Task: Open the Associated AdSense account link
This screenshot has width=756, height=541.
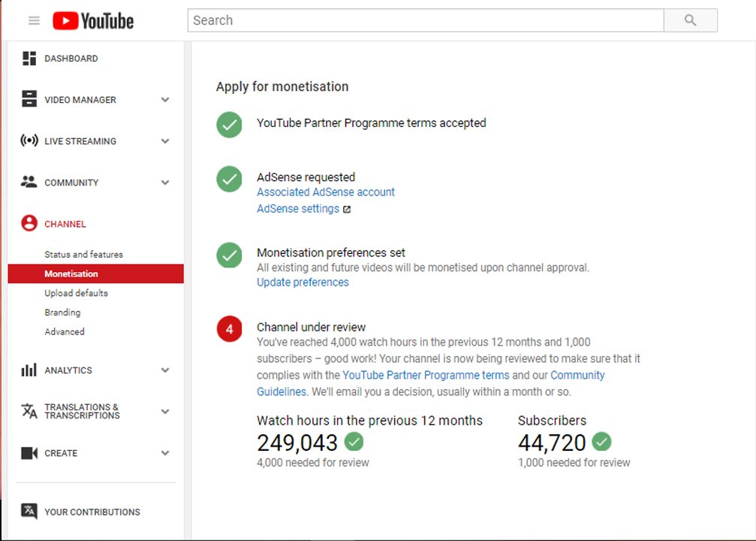Action: tap(325, 192)
